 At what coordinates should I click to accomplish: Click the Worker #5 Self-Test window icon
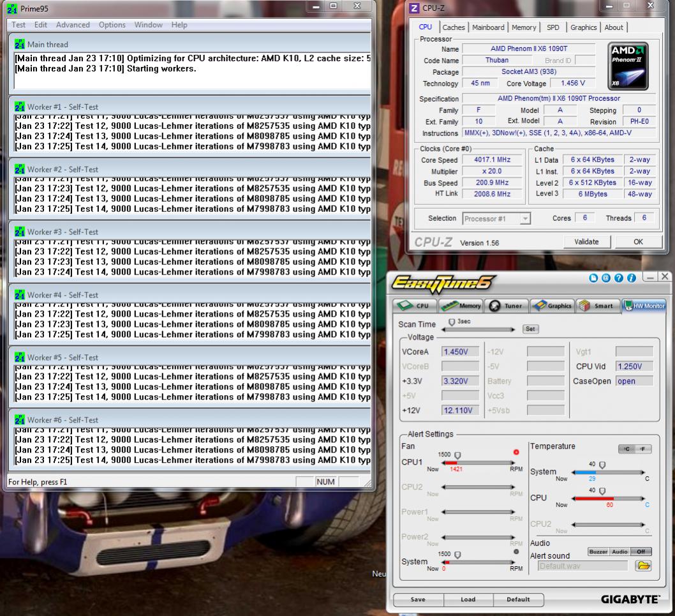pyautogui.click(x=19, y=357)
